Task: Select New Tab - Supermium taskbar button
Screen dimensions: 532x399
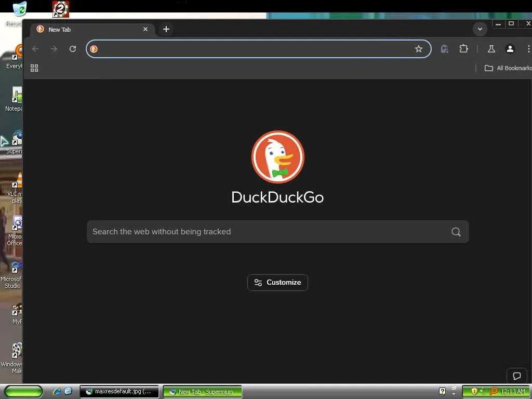Action: [x=203, y=392]
